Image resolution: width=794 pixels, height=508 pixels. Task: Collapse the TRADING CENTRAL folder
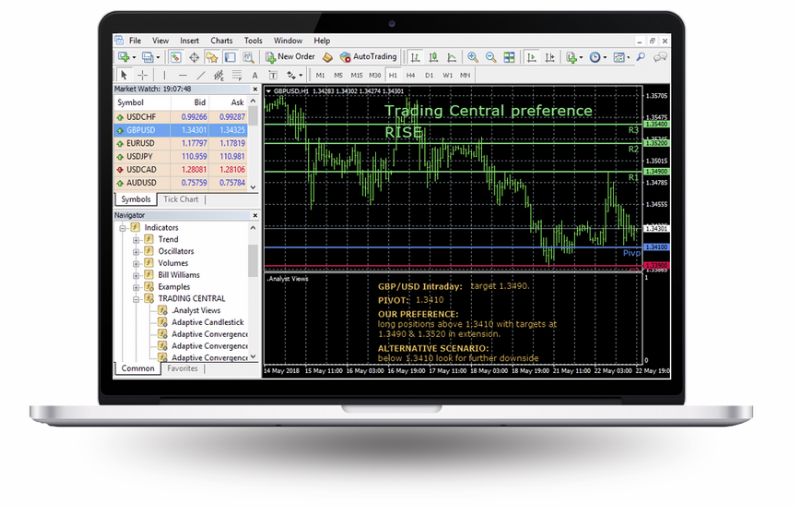(136, 298)
